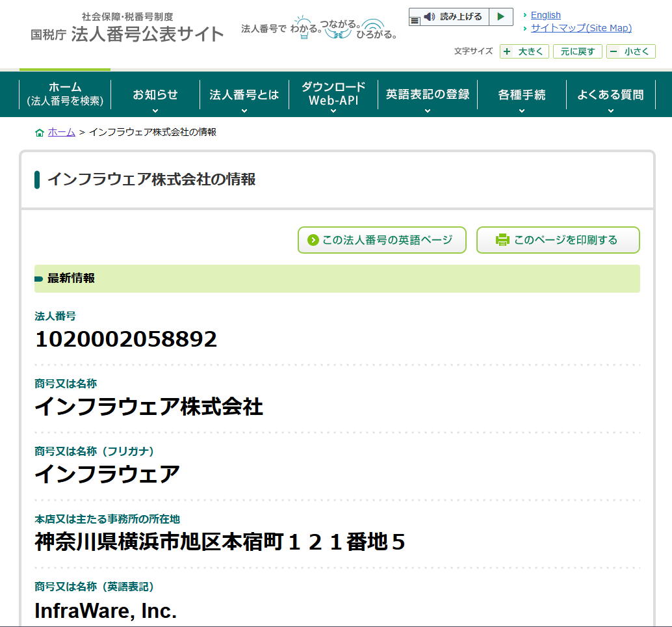Viewport: 672px width, 627px height.
Task: Reset text size with 元に戻す button
Action: (577, 51)
